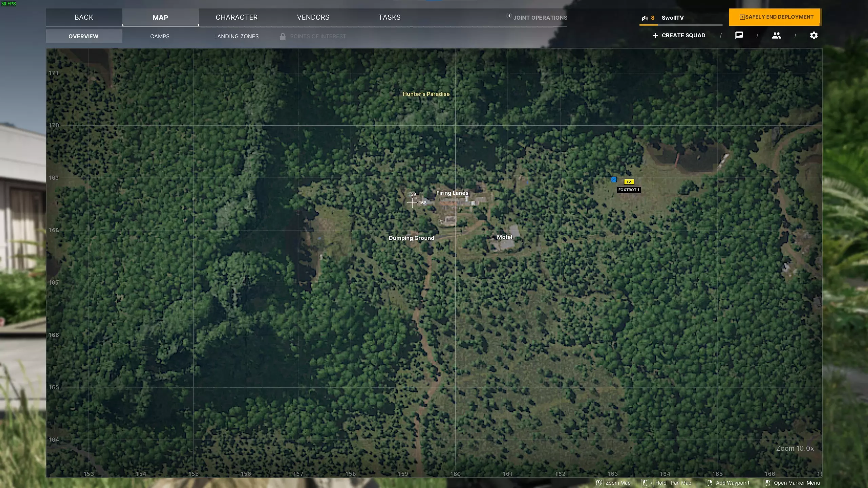Open the settings gear icon
This screenshot has height=488, width=868.
[814, 35]
